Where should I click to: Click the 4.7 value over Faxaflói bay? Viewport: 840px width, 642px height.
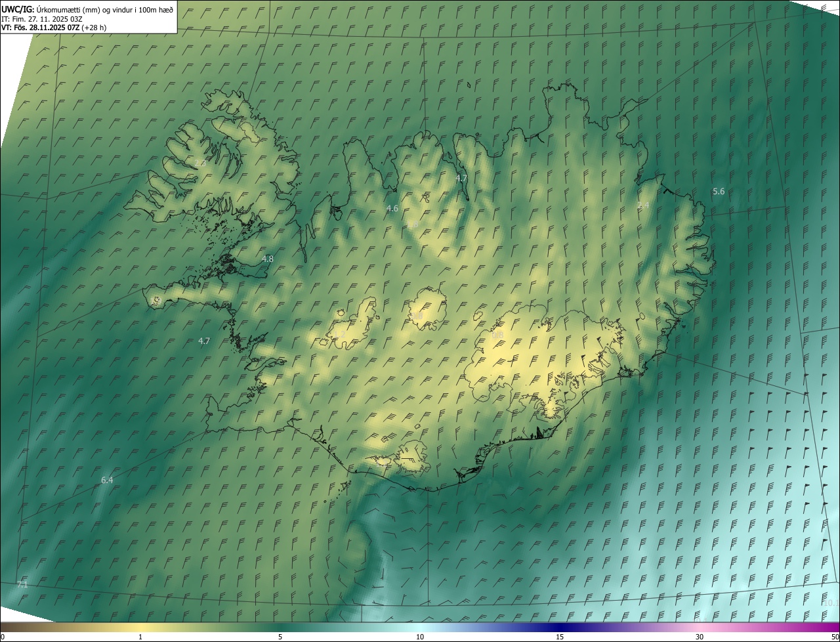[x=204, y=341]
